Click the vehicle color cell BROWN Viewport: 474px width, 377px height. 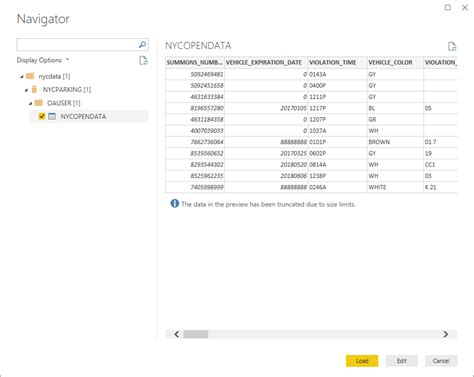coord(395,142)
